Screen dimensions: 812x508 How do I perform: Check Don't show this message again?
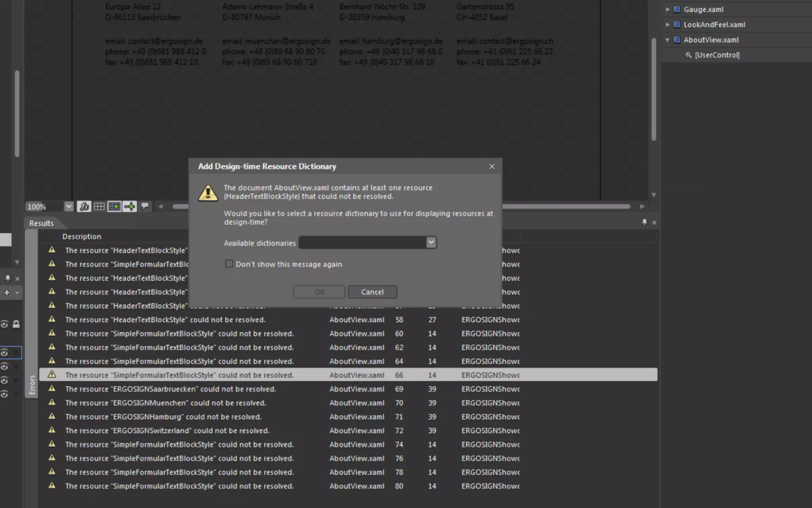pos(229,264)
